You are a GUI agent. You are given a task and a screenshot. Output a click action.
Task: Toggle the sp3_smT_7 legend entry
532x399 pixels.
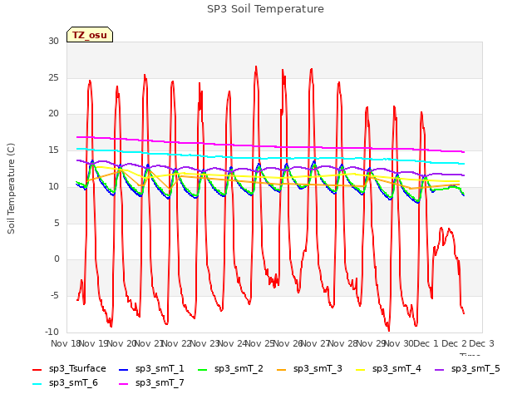(x=151, y=383)
